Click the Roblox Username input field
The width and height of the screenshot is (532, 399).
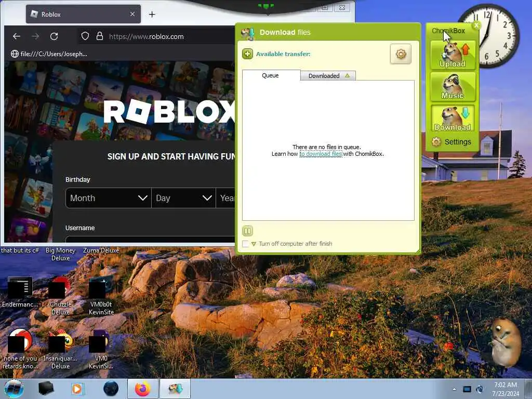(x=150, y=239)
